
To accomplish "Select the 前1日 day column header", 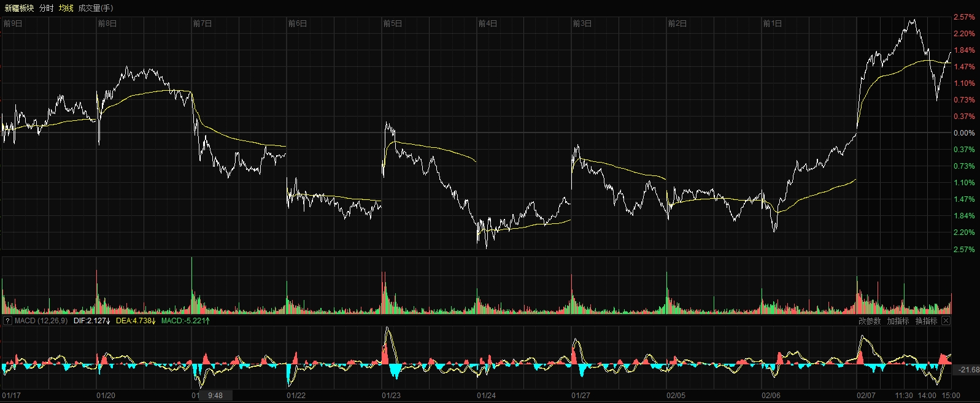I will click(x=773, y=24).
